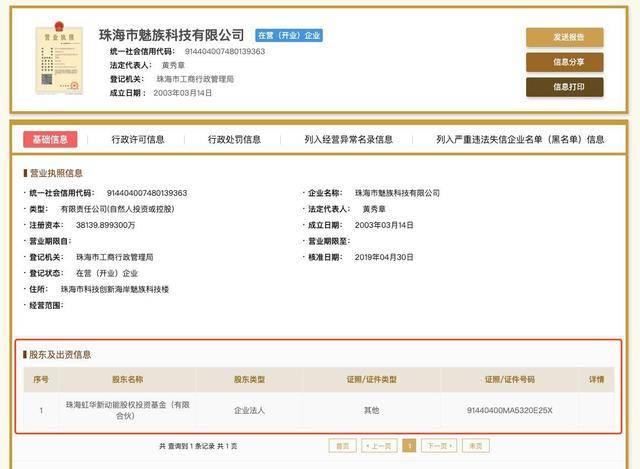
Task: Click the 其他 certificate type cell
Action: point(371,410)
